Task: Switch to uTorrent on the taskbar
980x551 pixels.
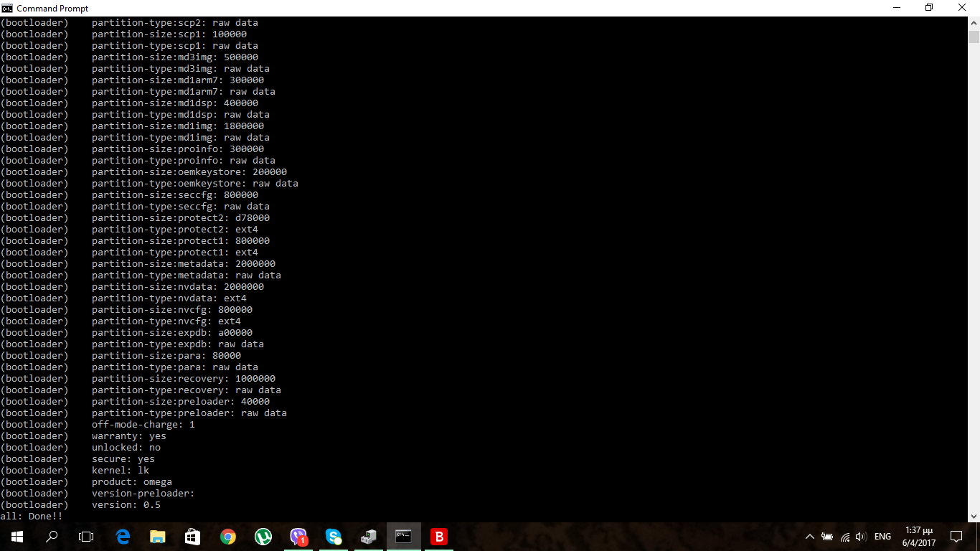Action: point(263,537)
